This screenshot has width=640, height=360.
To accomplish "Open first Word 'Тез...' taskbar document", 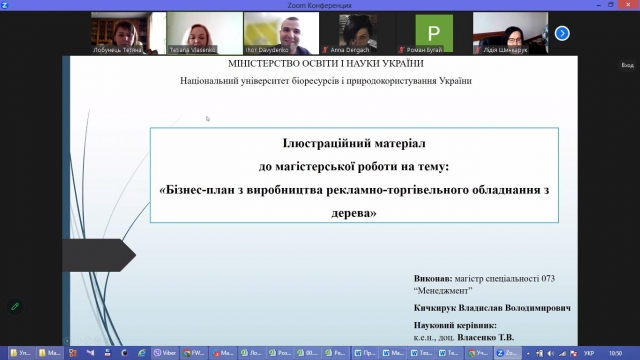I will pos(422,353).
